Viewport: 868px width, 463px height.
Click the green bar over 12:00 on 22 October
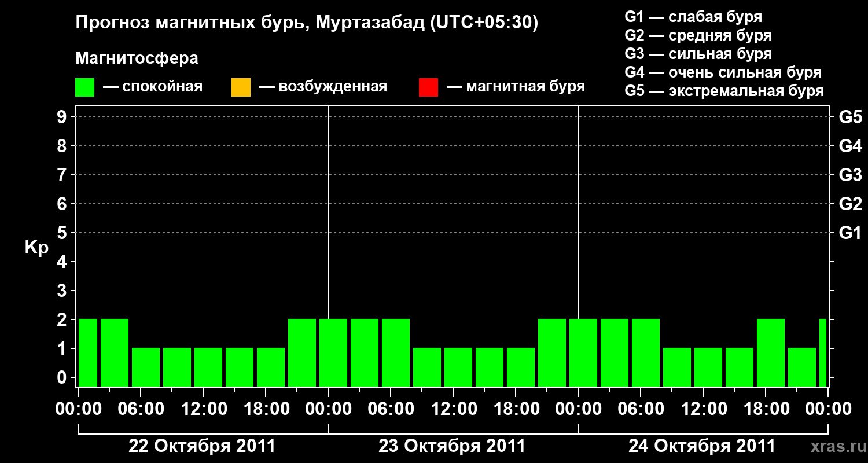pyautogui.click(x=208, y=367)
